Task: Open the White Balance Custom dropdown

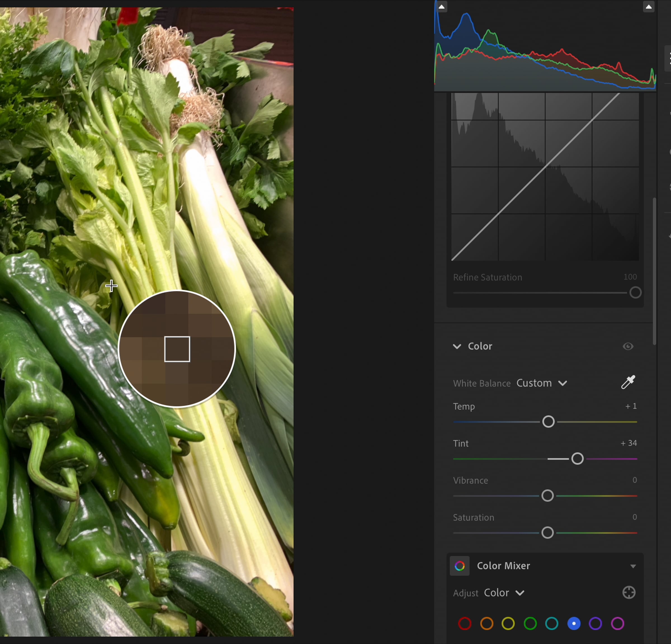Action: [542, 383]
